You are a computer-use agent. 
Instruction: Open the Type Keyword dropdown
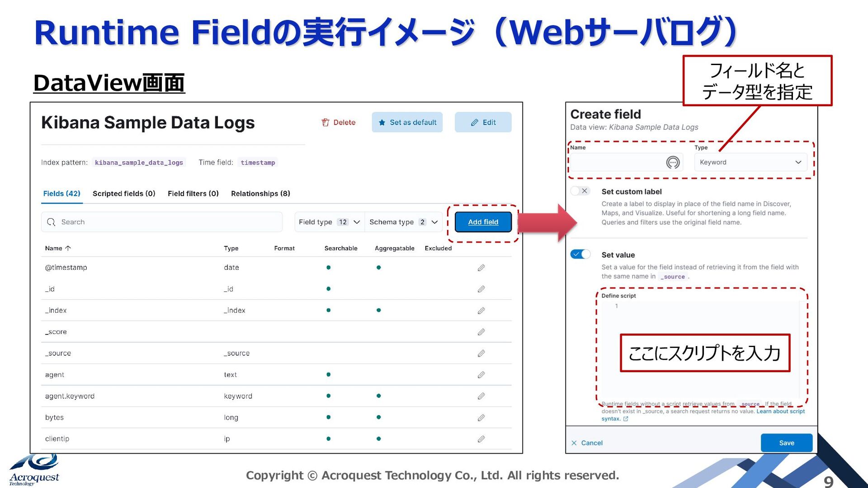pyautogui.click(x=750, y=162)
